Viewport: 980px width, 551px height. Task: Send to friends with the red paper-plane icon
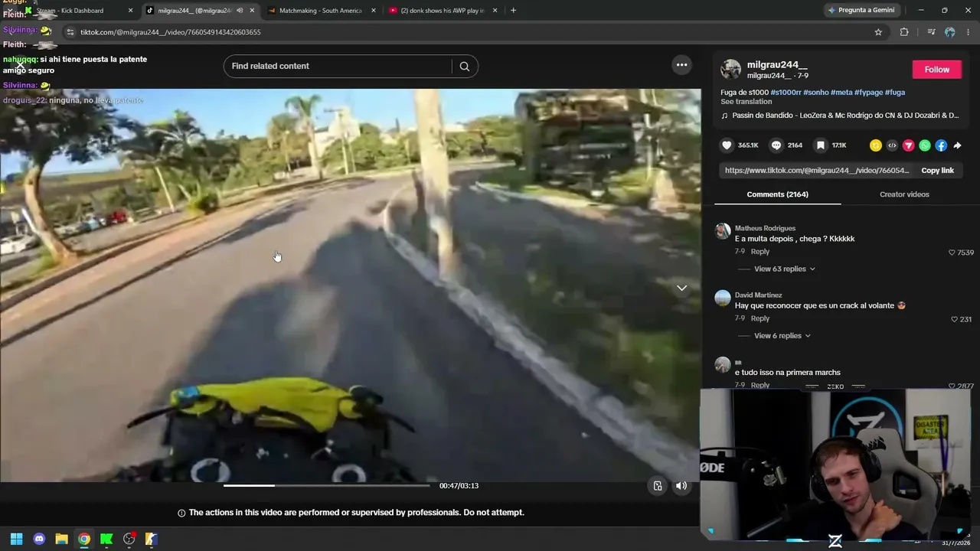pos(909,145)
